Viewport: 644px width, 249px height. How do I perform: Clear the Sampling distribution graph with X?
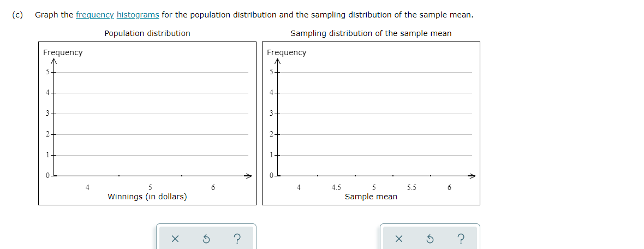(399, 238)
